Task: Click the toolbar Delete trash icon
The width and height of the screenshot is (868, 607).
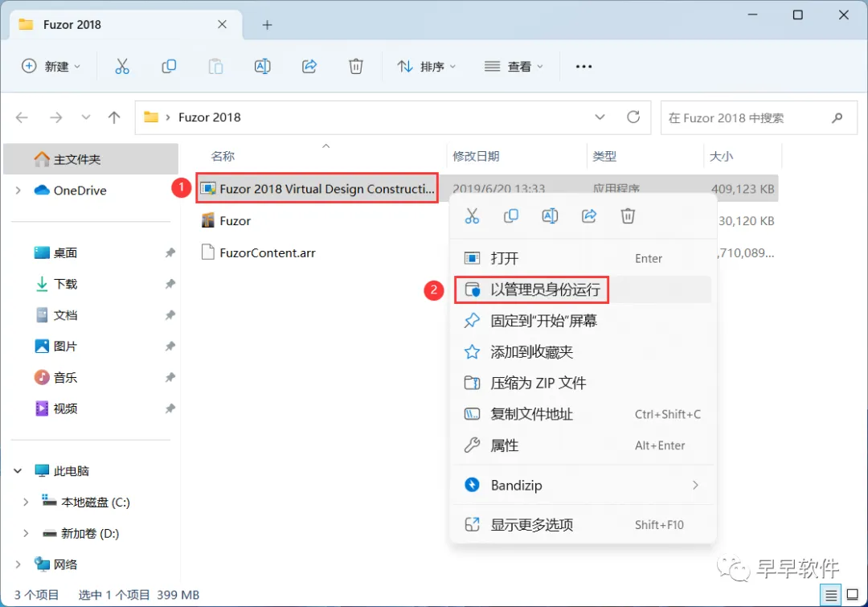Action: (356, 67)
